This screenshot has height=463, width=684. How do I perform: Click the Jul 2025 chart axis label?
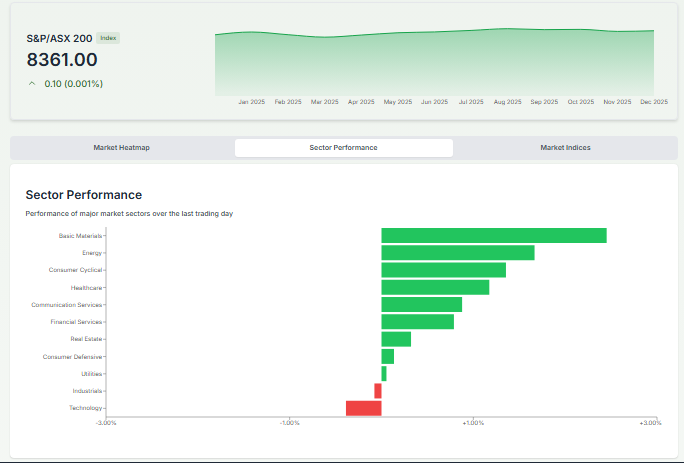pyautogui.click(x=471, y=102)
